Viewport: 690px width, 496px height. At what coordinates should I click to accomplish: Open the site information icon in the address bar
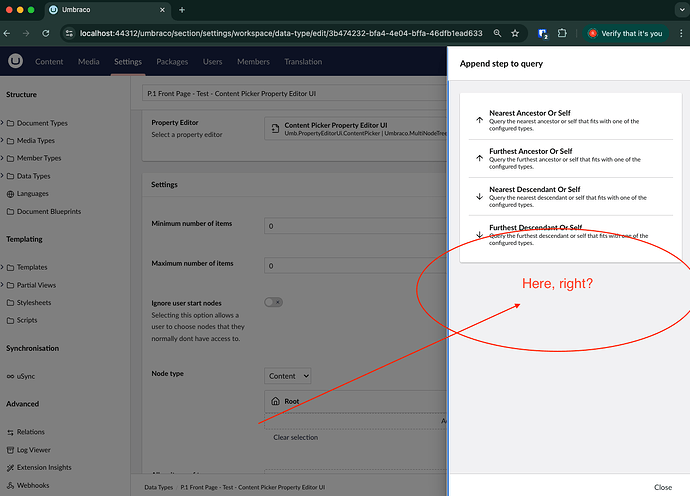click(x=69, y=33)
